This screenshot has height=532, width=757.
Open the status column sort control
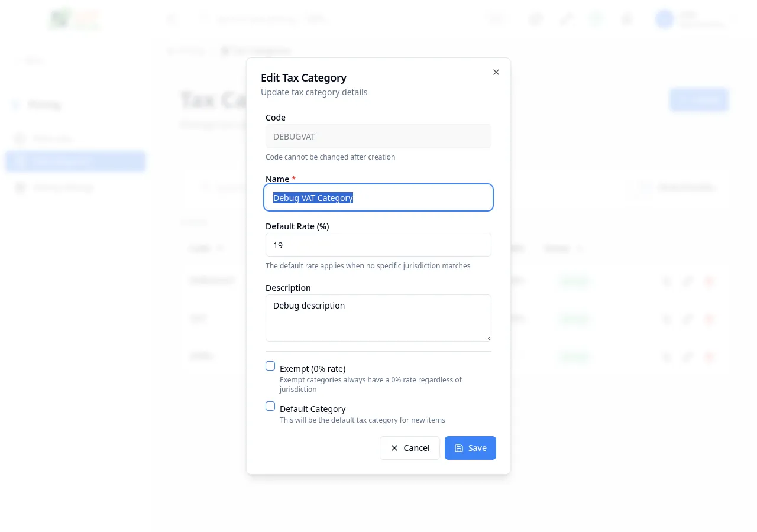581,248
